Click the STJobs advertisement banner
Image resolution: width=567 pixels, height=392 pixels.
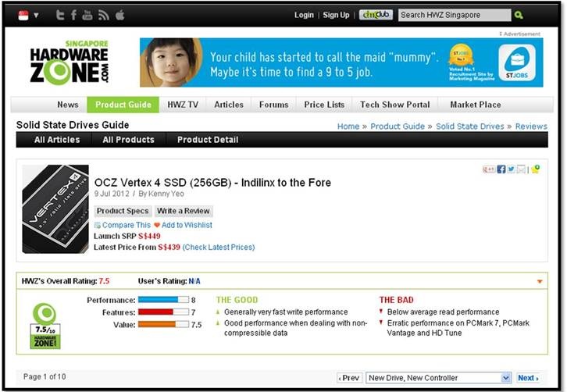point(341,62)
